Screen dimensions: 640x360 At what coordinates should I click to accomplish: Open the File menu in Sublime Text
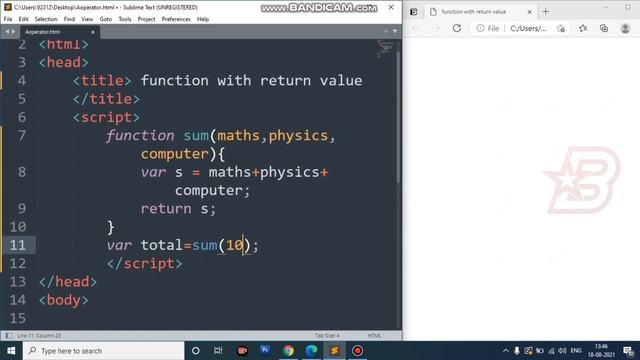(x=8, y=19)
